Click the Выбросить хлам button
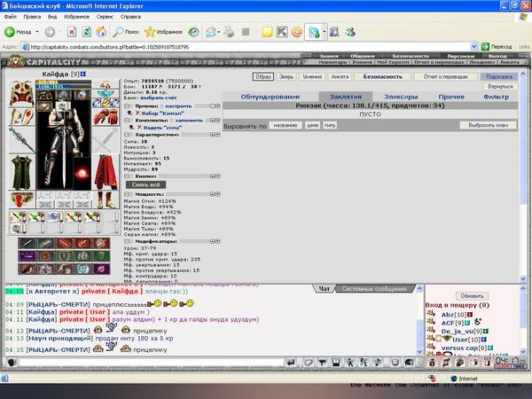Image resolution: width=532 pixels, height=399 pixels. tap(489, 125)
